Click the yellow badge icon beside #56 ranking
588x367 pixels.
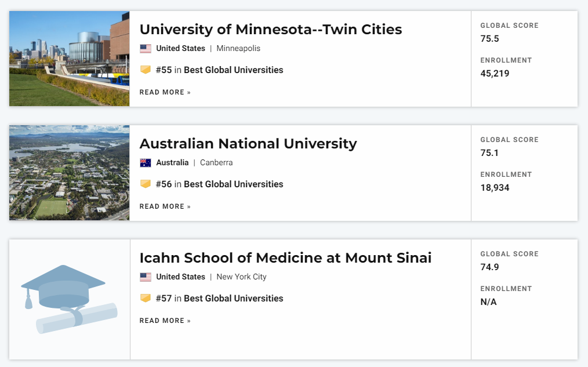146,184
